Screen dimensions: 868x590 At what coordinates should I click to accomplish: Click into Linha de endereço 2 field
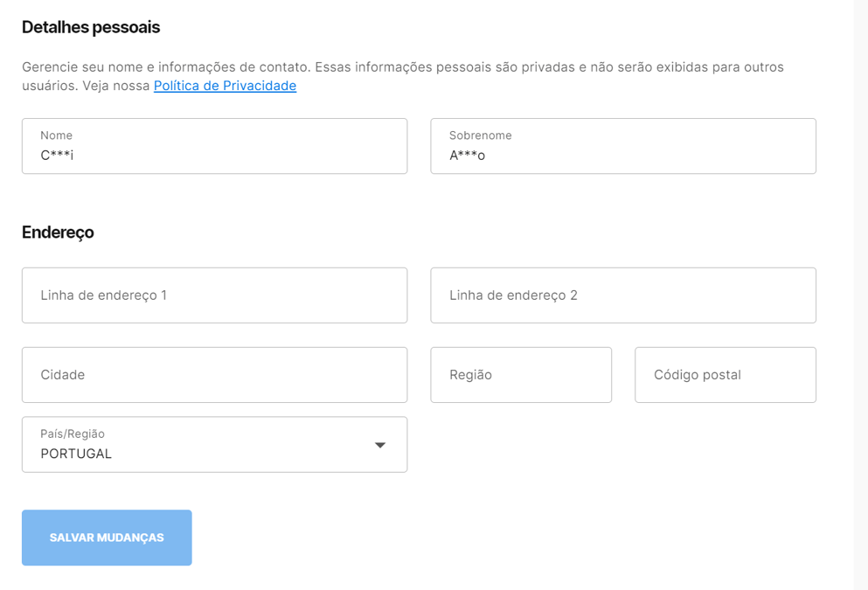(x=623, y=295)
